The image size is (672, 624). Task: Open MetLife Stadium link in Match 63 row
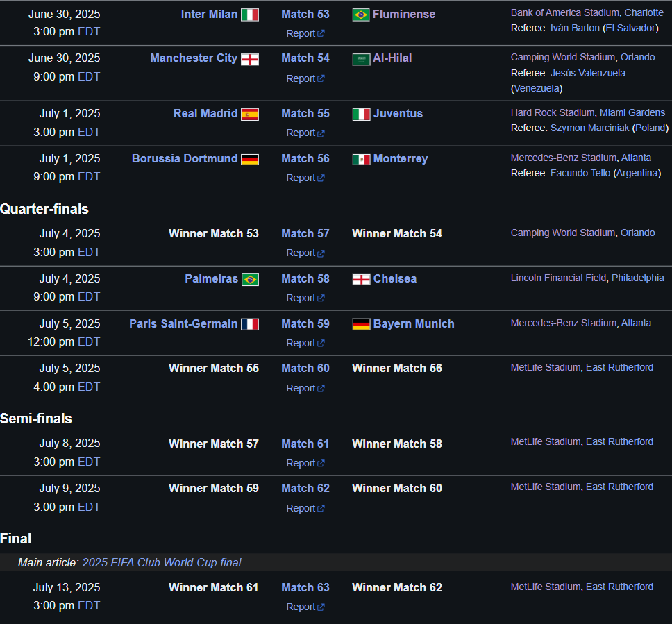[x=546, y=587]
